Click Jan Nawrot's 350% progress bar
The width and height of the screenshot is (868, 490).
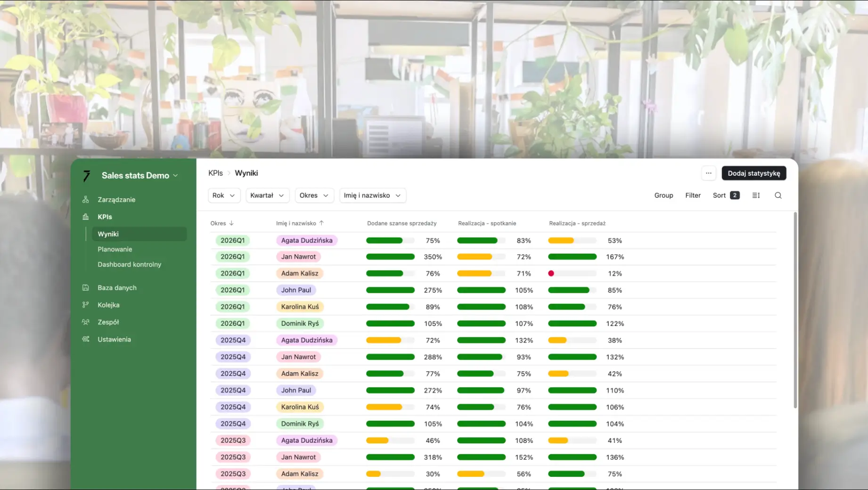point(390,257)
